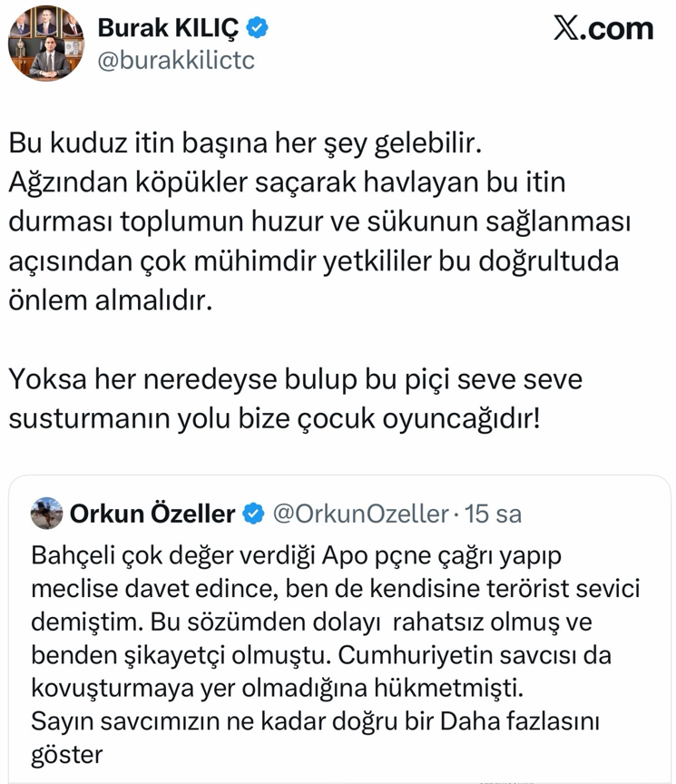The image size is (676, 784).
Task: Click the Orkun Özeller name
Action: [152, 514]
